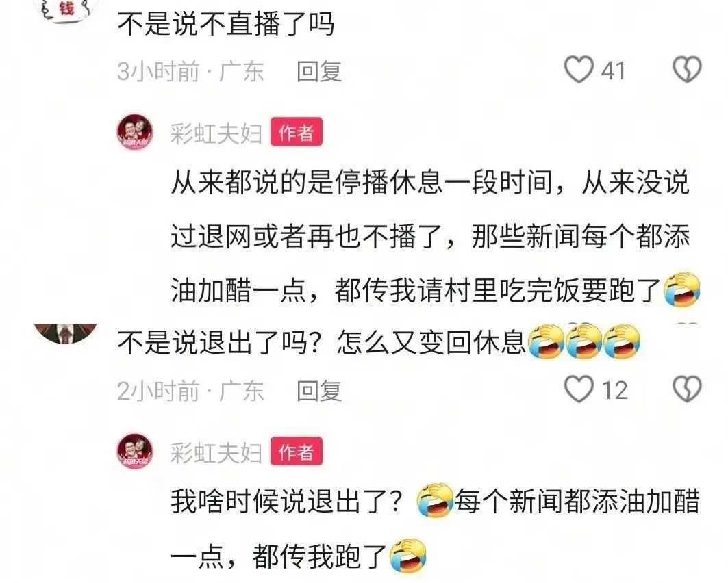Click the first red 作者 badge
Image resolution: width=728 pixels, height=583 pixels.
coord(297,132)
